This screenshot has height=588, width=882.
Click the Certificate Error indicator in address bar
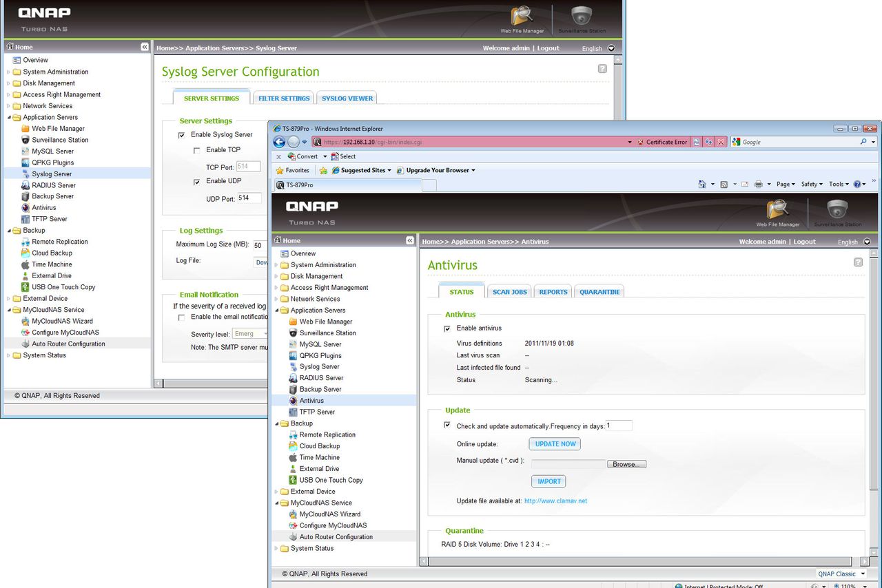pyautogui.click(x=661, y=142)
